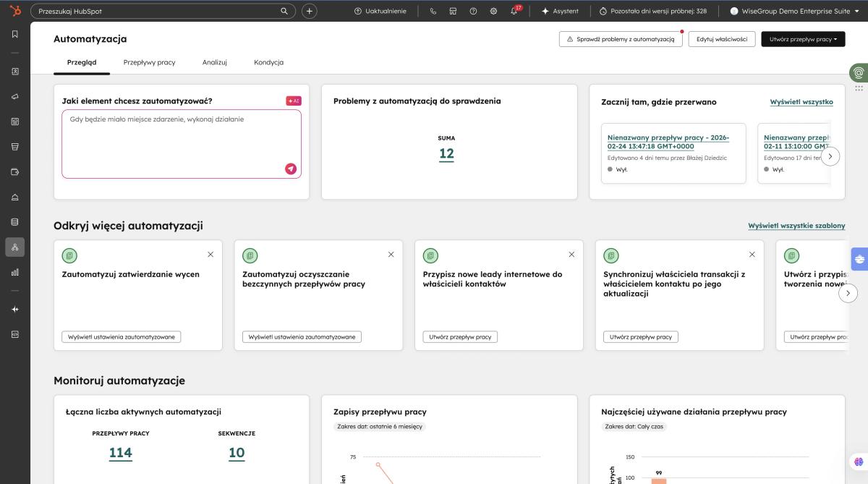Click the blue assistant bubble at right edge

[x=859, y=258]
